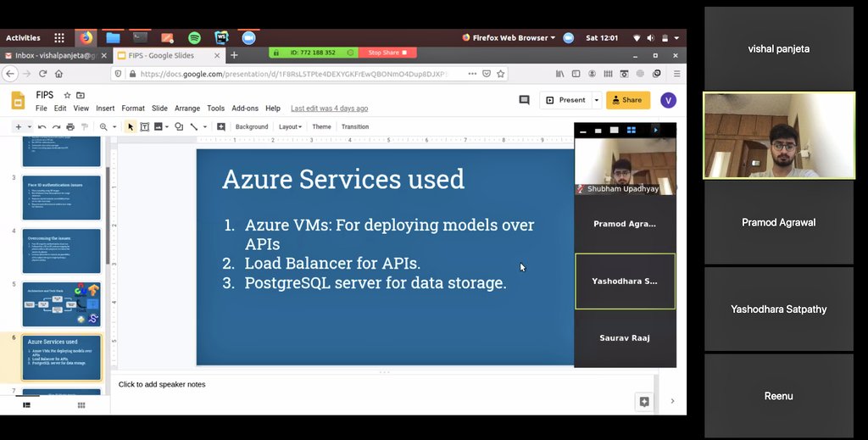
Task: Switch to the Inbox Gmail tab
Action: point(55,55)
